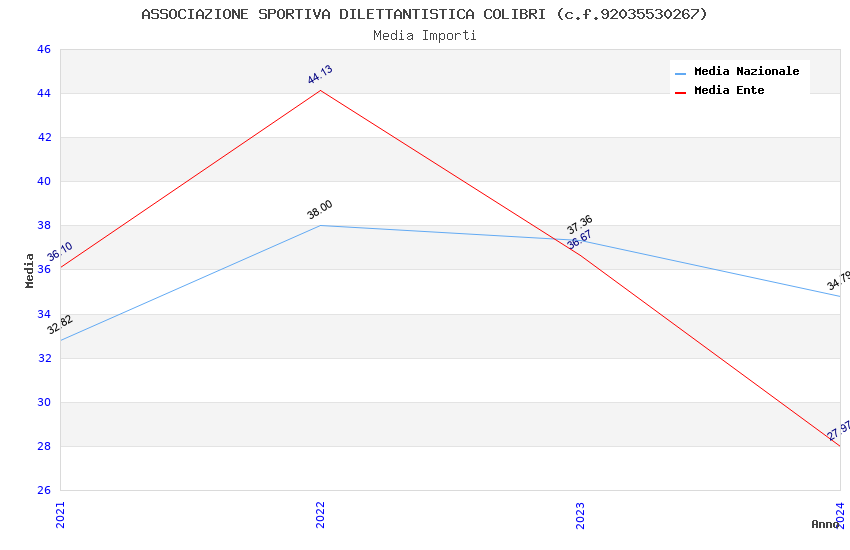Select the 2023 x-axis year label

[x=580, y=514]
